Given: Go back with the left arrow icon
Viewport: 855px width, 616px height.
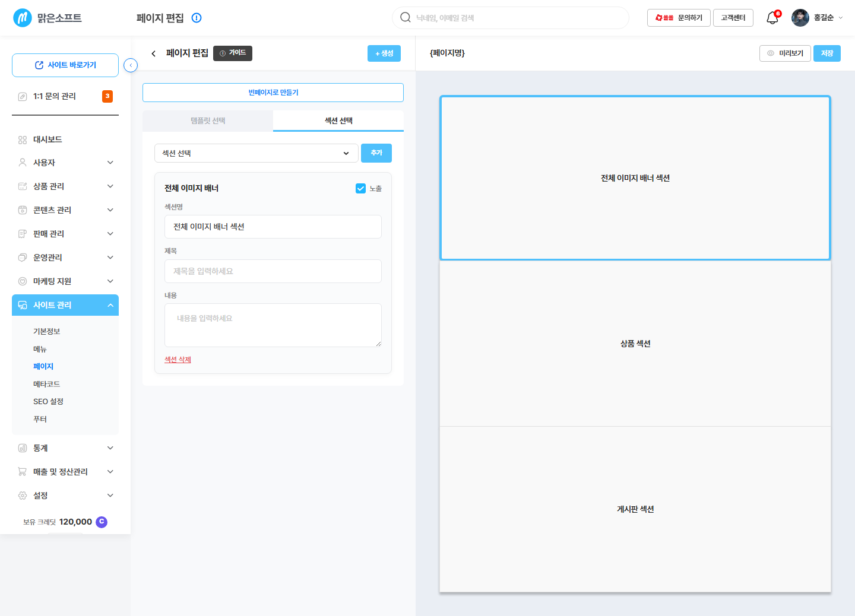Looking at the screenshot, I should tap(153, 53).
